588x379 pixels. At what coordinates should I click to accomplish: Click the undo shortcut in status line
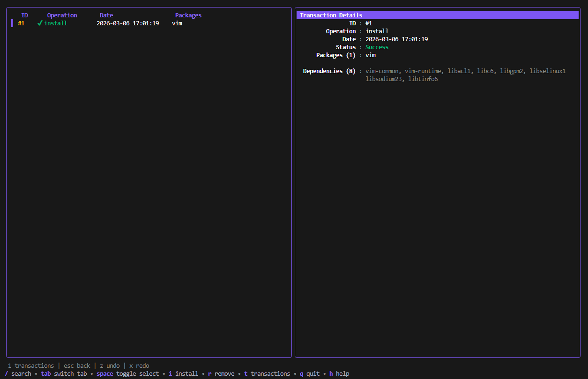tap(110, 366)
